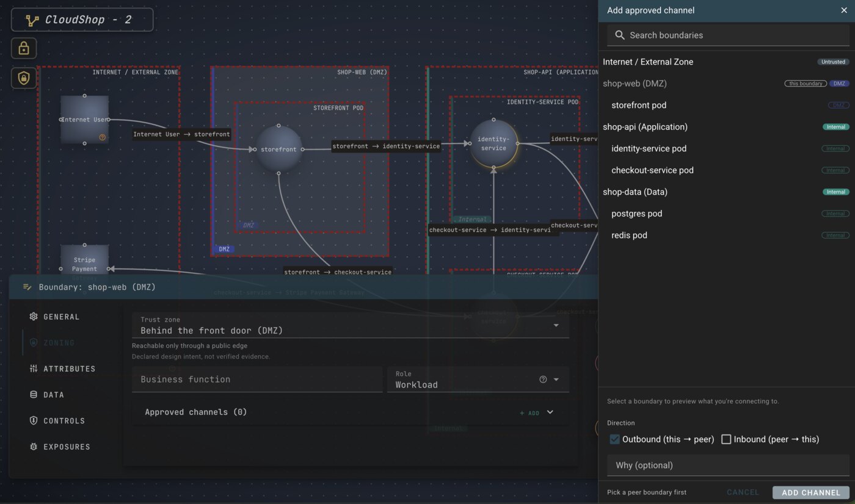Click the Attributes sliders icon

click(x=34, y=369)
